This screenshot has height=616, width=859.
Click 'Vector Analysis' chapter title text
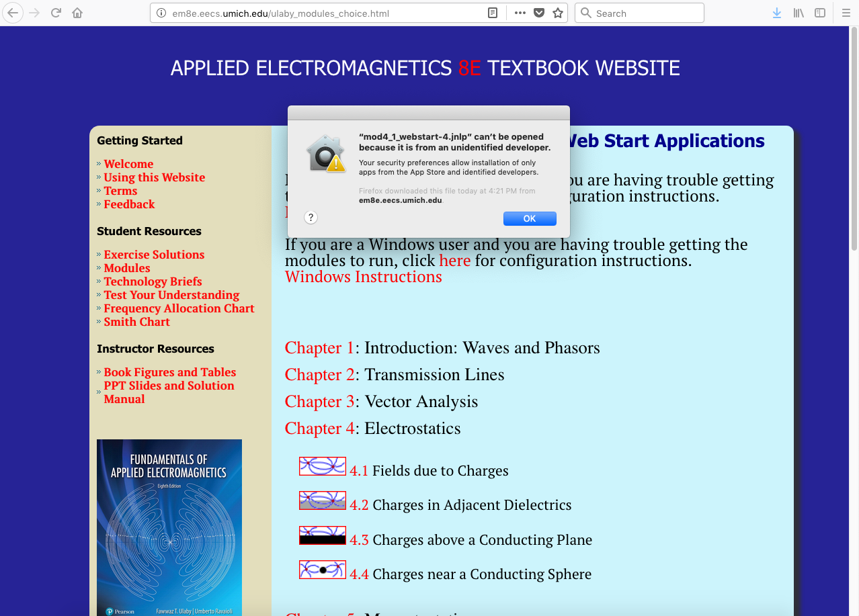(421, 402)
